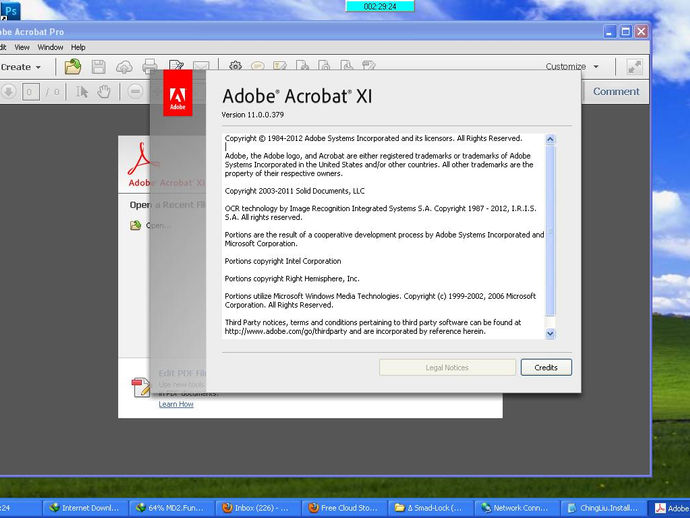This screenshot has width=690, height=518.
Task: Click the page number input field
Action: point(30,92)
